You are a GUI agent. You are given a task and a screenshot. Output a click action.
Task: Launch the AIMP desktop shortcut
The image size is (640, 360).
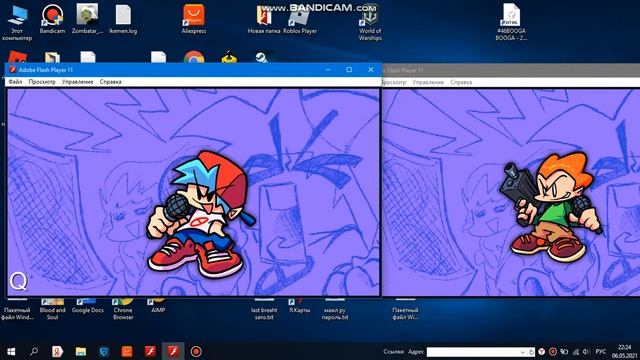(x=158, y=306)
